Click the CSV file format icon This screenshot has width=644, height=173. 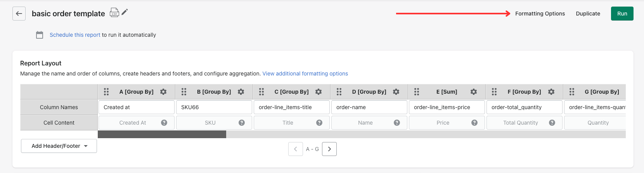[x=114, y=13]
